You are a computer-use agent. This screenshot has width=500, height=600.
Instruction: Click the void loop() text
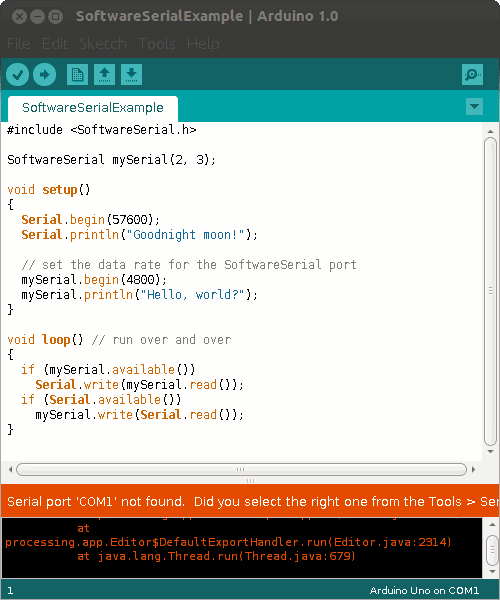coord(45,340)
